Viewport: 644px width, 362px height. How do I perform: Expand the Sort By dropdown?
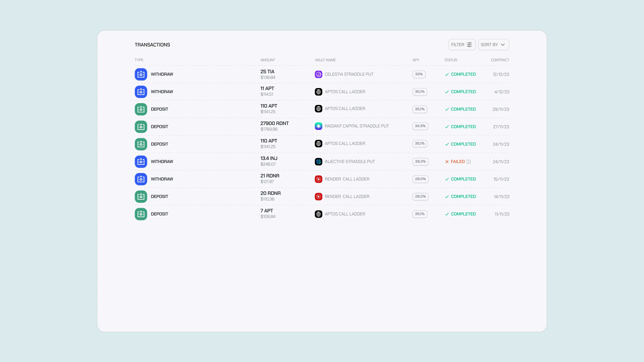click(494, 45)
